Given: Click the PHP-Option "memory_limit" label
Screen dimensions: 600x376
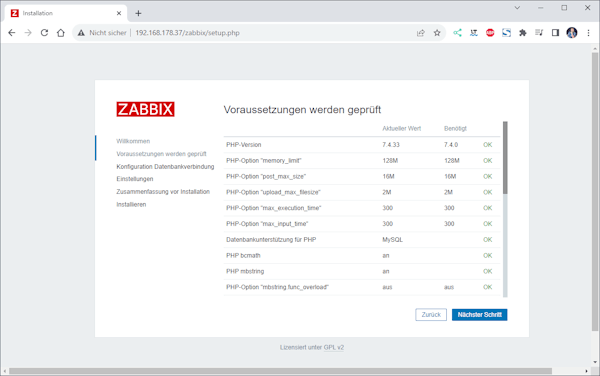Looking at the screenshot, I should (x=264, y=161).
